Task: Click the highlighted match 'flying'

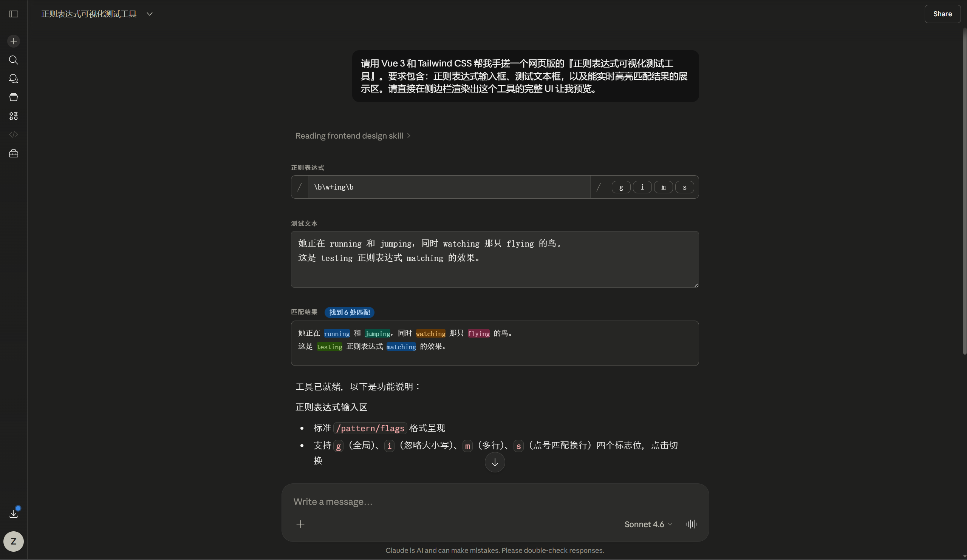Action: coord(478,333)
